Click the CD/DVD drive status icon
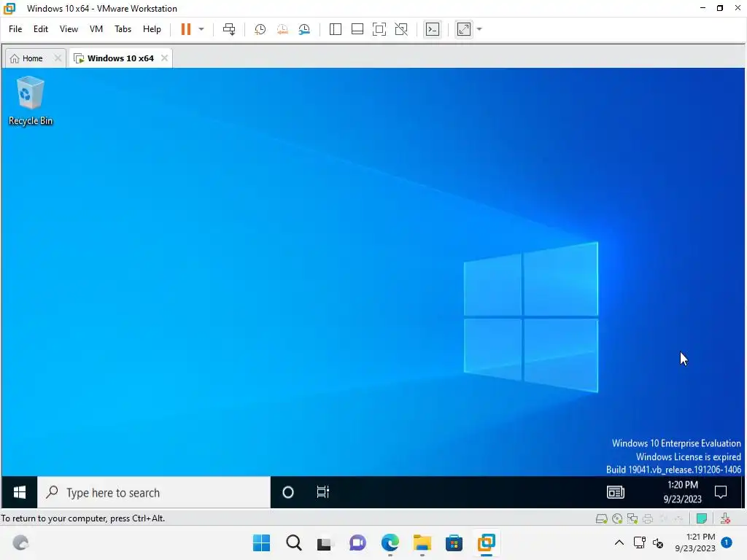The width and height of the screenshot is (747, 560). pyautogui.click(x=617, y=518)
